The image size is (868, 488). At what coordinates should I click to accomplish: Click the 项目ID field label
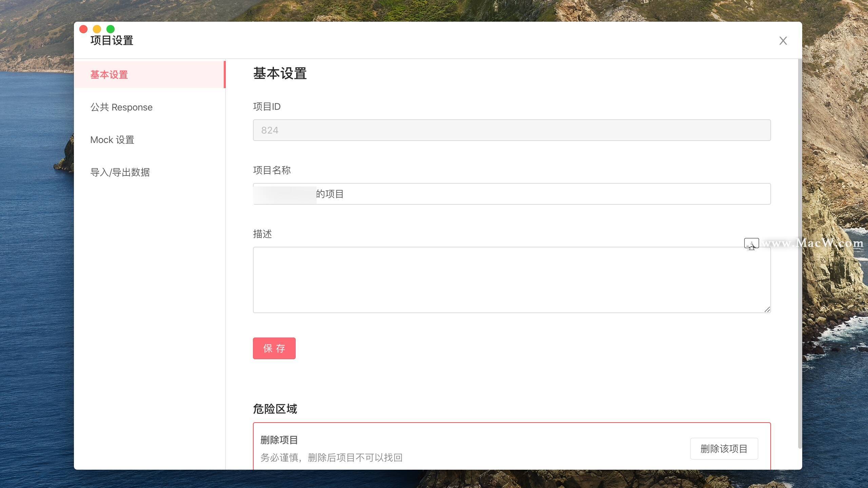pos(267,106)
